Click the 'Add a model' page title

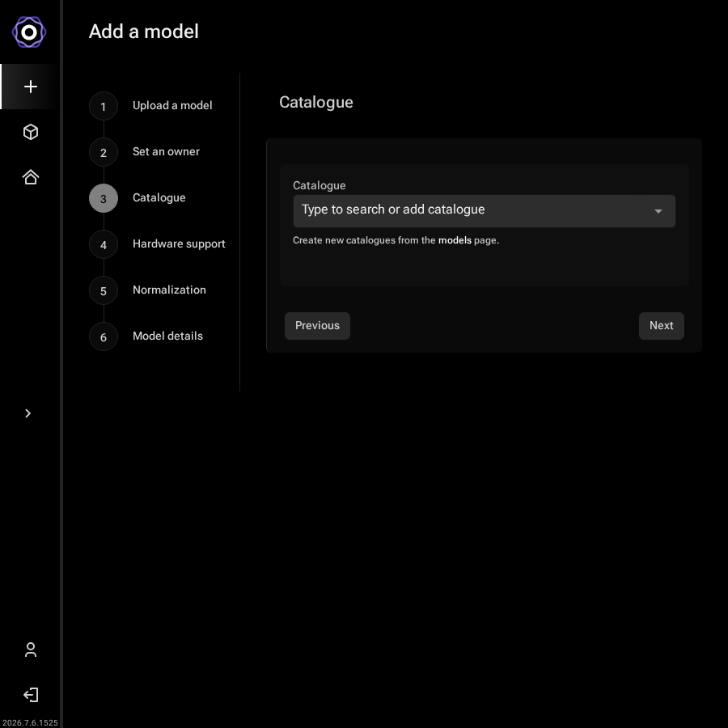(x=144, y=32)
